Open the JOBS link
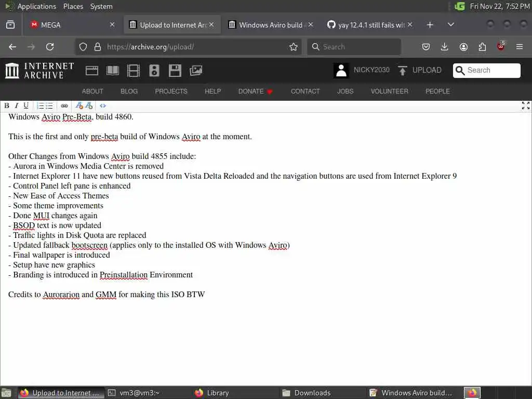 (x=345, y=91)
